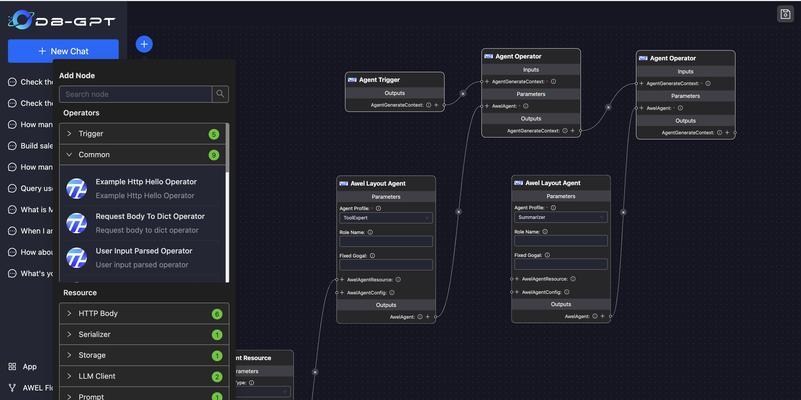801x400 pixels.
Task: Click the DB-GPT logo
Action: coord(62,20)
